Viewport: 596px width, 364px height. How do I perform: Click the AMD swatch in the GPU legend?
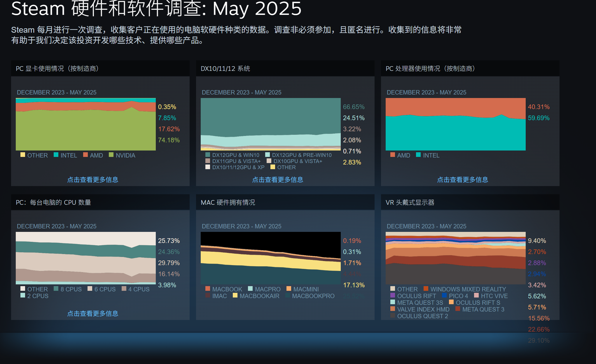coord(85,155)
